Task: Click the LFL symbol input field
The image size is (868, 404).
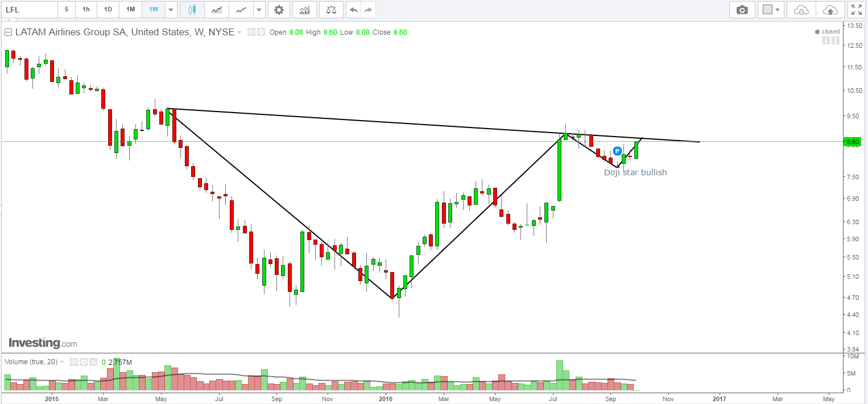Action: [30, 10]
